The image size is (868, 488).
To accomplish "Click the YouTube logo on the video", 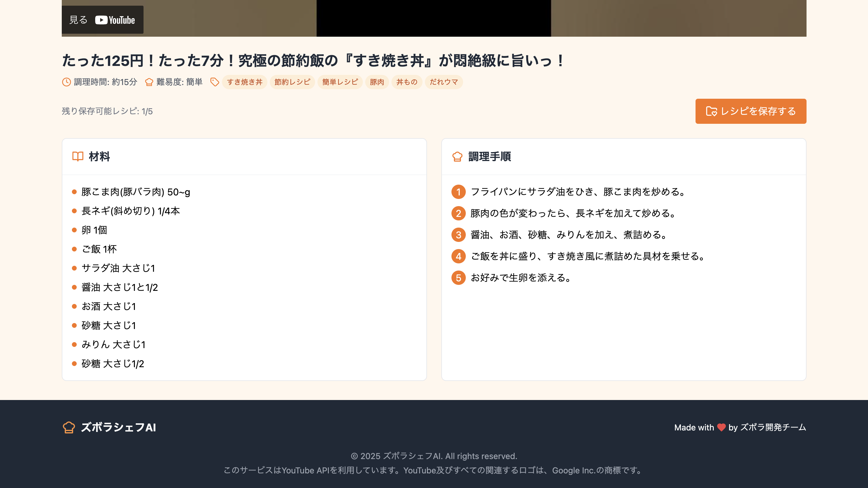I will pos(115,20).
